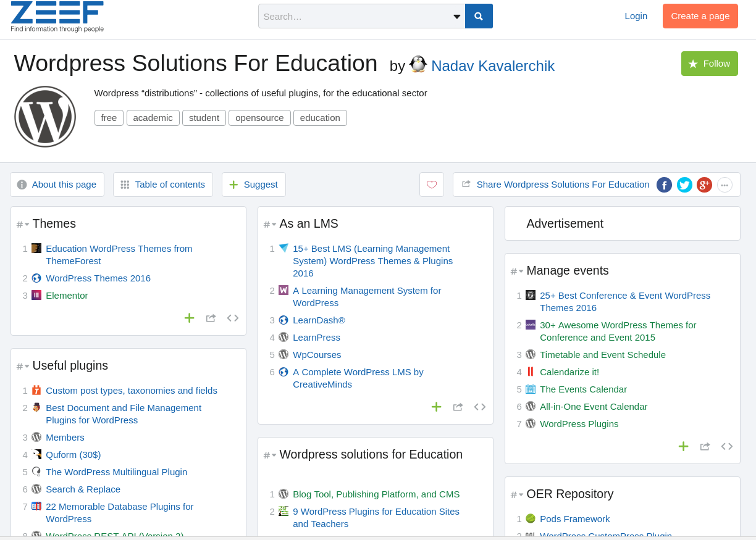The height and width of the screenshot is (540, 756).
Task: Open LearnPress link
Action: pyautogui.click(x=316, y=338)
